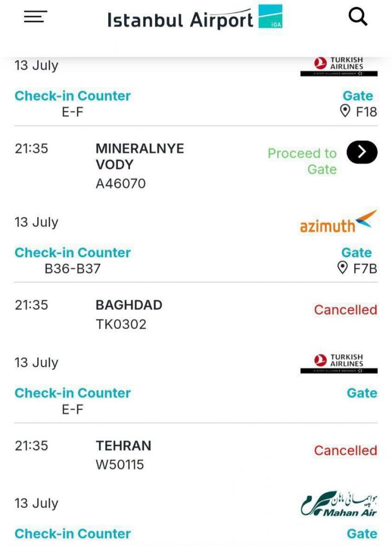This screenshot has height=546, width=392.
Task: Tap the search magnifier icon
Action: [x=358, y=16]
